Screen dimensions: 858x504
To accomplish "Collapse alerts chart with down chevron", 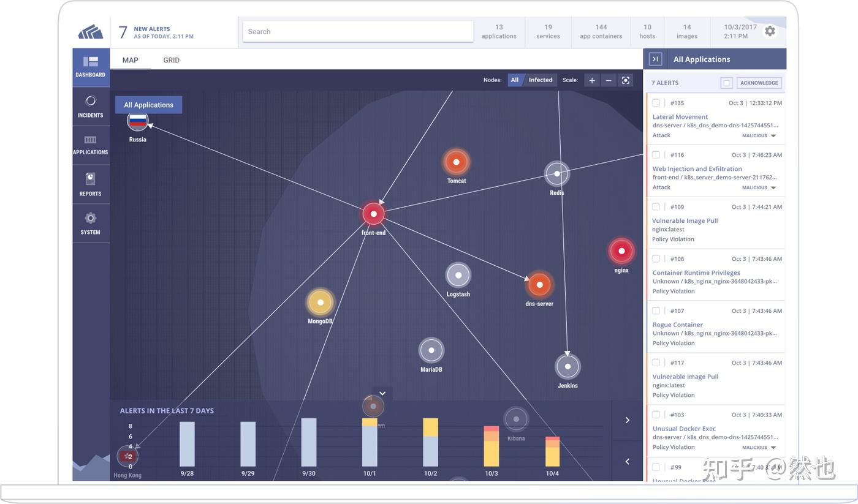I will point(382,394).
